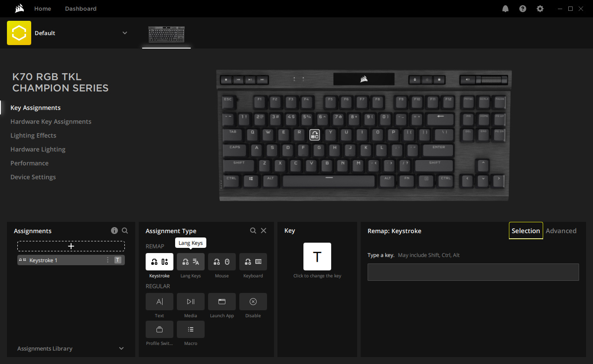Switch to the Advanced tab
593x364 pixels.
click(x=561, y=231)
